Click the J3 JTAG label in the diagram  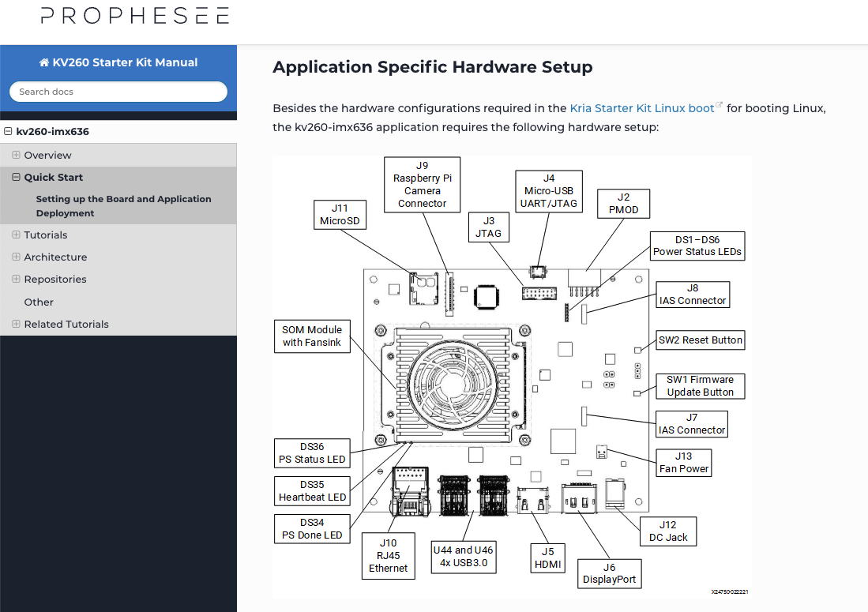tap(488, 227)
